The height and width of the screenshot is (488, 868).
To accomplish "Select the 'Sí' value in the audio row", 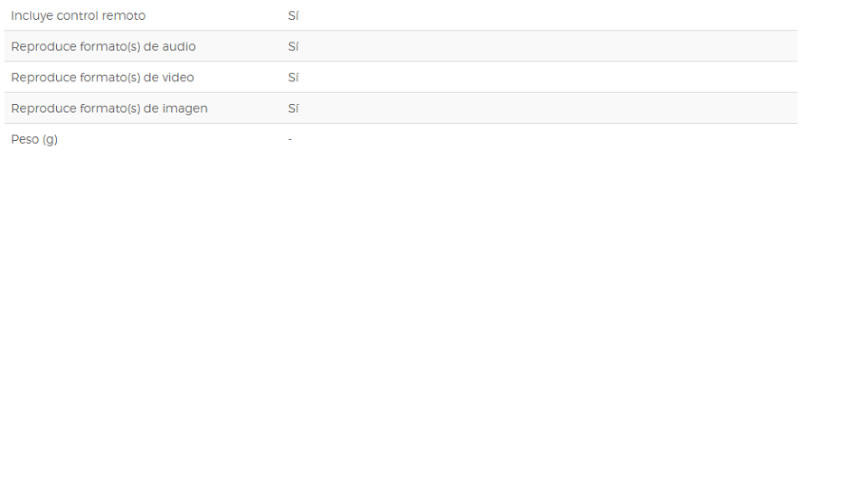I will [x=293, y=46].
